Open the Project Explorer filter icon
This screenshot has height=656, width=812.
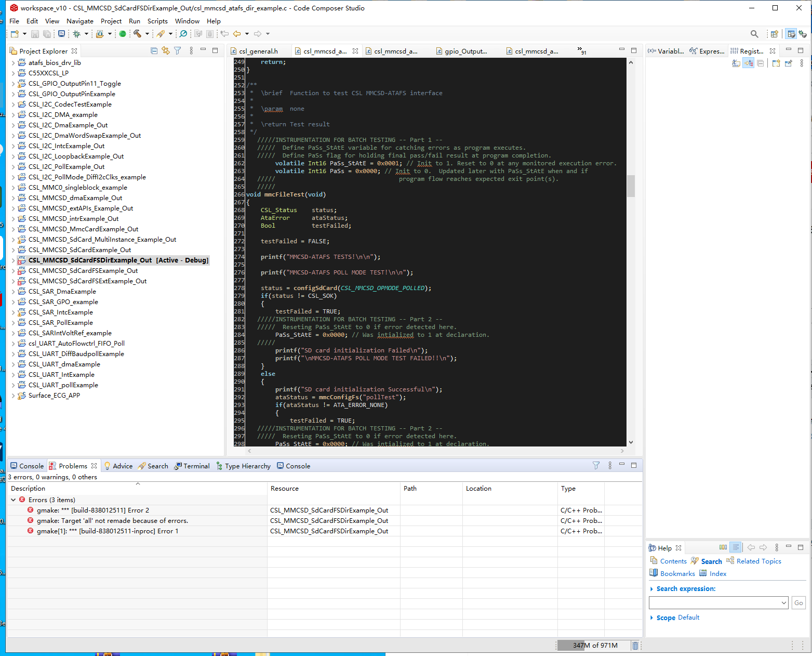point(178,51)
